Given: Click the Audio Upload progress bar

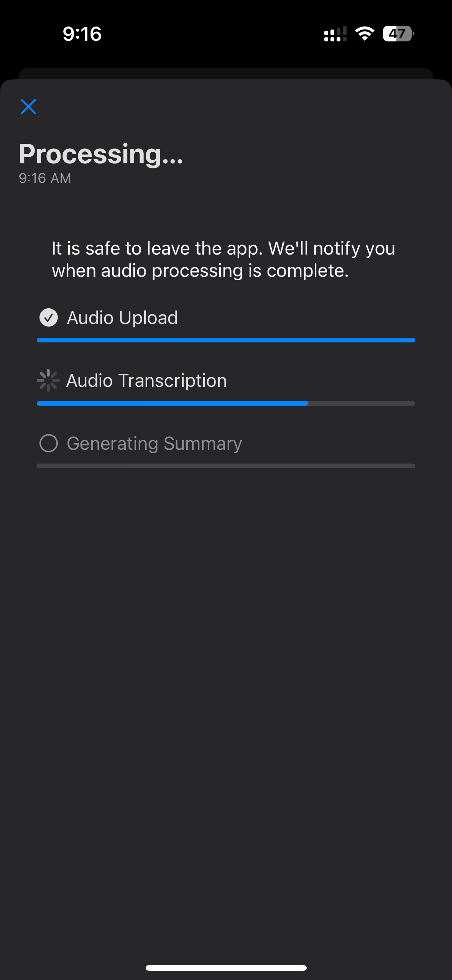Looking at the screenshot, I should tap(226, 340).
